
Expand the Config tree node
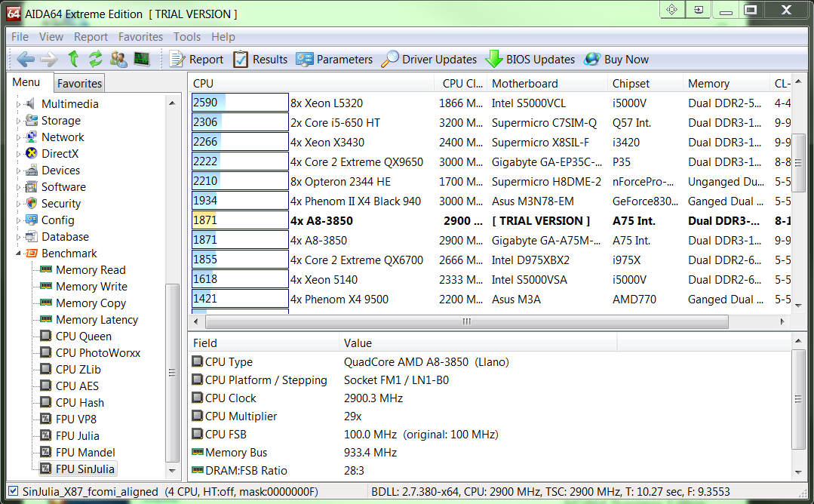19,220
